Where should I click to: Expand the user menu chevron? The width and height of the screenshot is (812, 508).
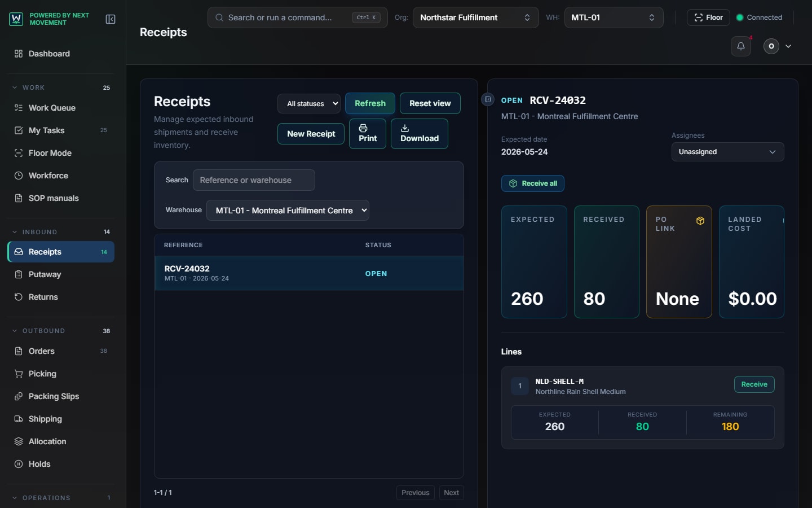click(788, 46)
